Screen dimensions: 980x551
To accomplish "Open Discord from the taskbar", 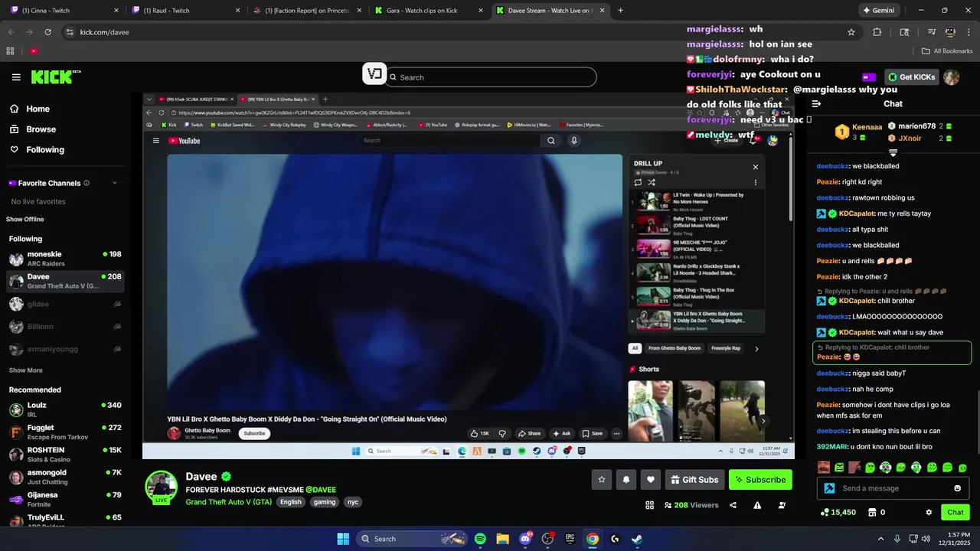I will click(x=525, y=539).
